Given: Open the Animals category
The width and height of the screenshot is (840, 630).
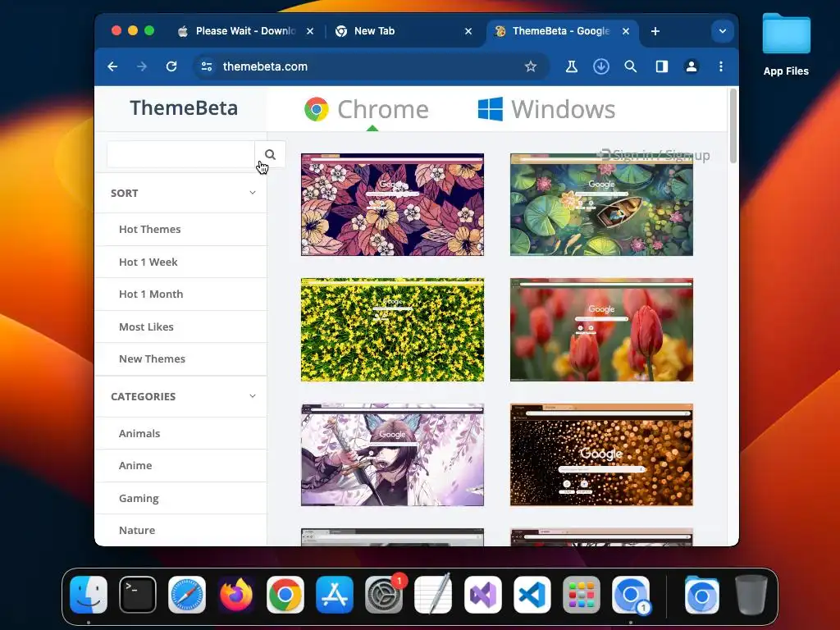Looking at the screenshot, I should pos(139,433).
